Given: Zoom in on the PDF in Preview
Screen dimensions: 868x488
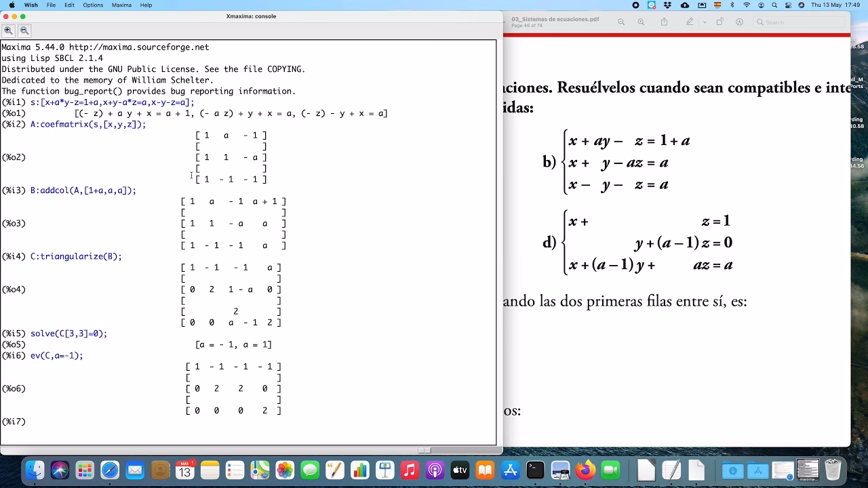Looking at the screenshot, I should (x=641, y=22).
